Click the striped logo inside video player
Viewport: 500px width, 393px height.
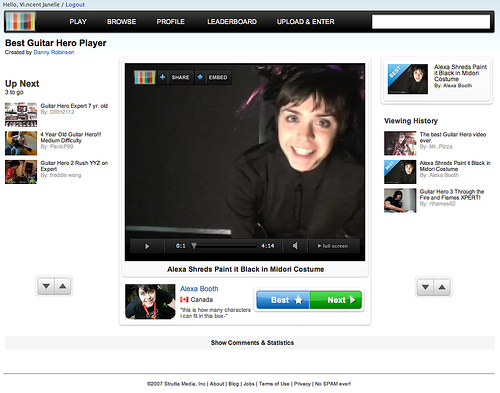pos(145,77)
